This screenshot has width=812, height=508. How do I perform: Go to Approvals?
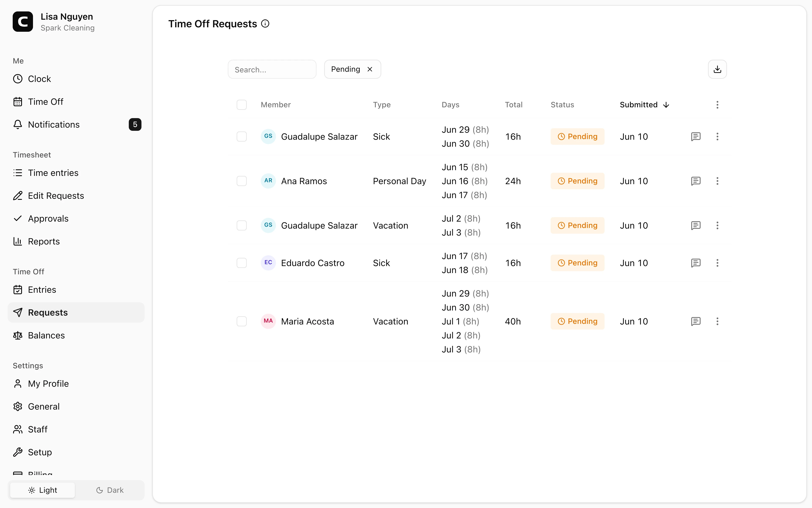click(x=76, y=219)
